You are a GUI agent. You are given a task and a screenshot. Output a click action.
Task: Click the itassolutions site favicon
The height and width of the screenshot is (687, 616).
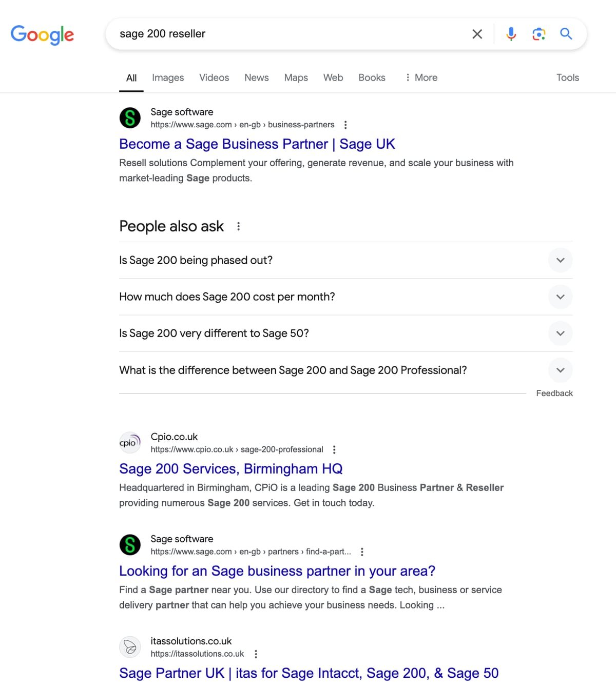tap(130, 647)
